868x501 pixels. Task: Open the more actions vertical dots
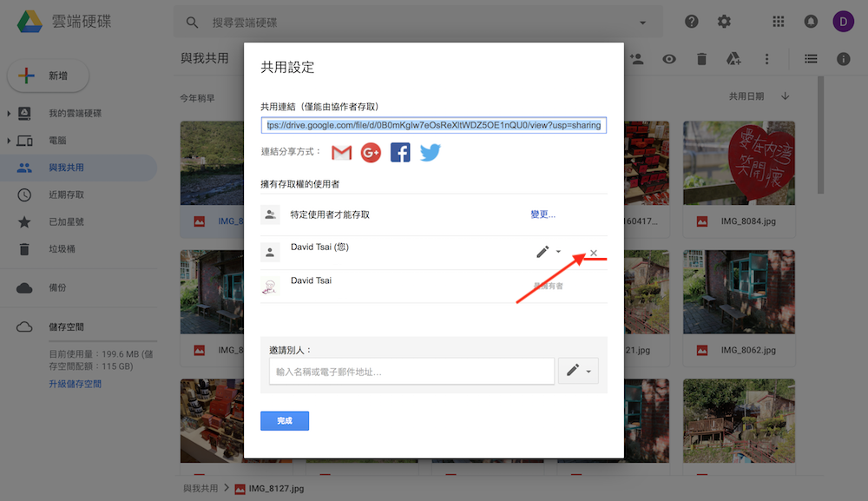[766, 59]
